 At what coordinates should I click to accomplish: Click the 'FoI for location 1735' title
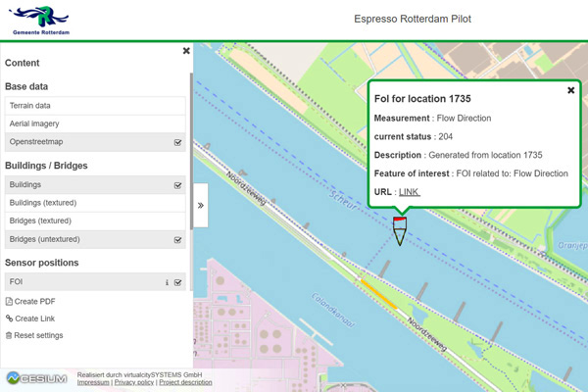[x=422, y=99]
